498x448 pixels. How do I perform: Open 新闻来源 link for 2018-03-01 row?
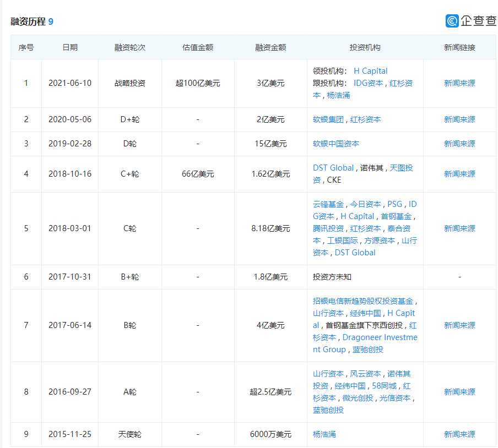459,228
